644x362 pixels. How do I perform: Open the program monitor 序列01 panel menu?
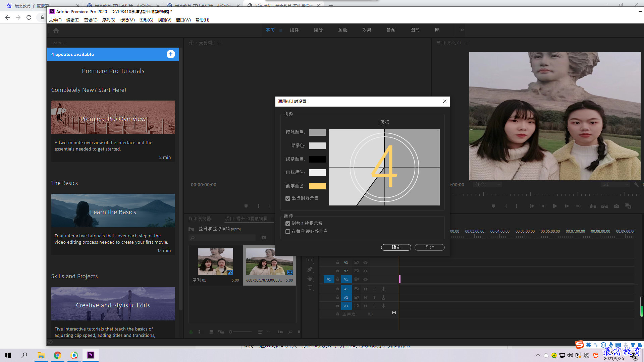[x=467, y=43]
